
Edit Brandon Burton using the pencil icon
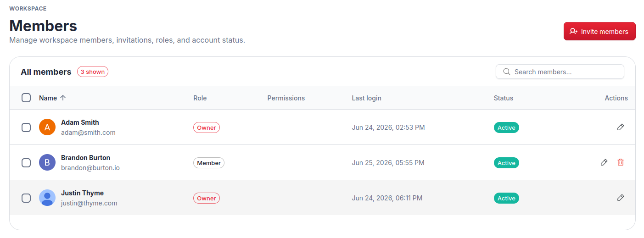coord(604,162)
